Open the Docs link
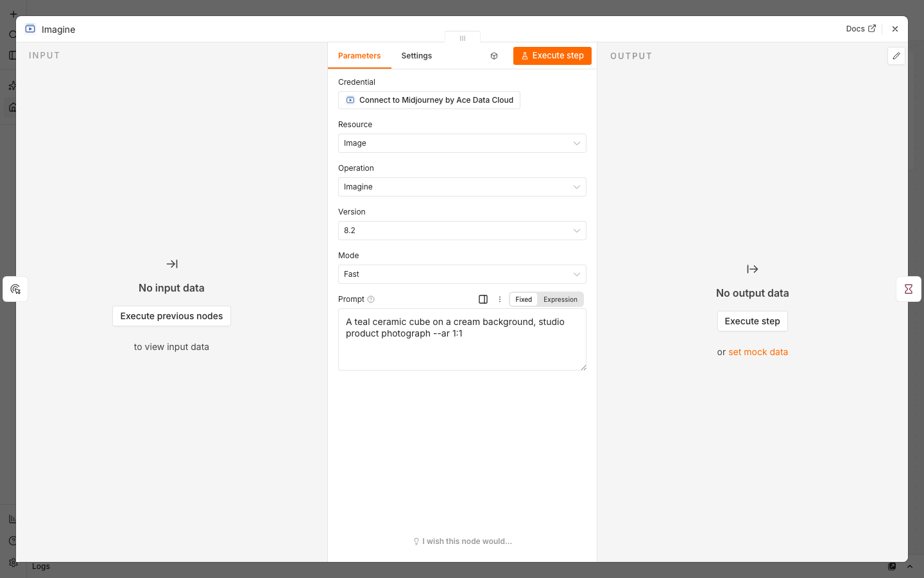The height and width of the screenshot is (578, 924). pyautogui.click(x=860, y=29)
